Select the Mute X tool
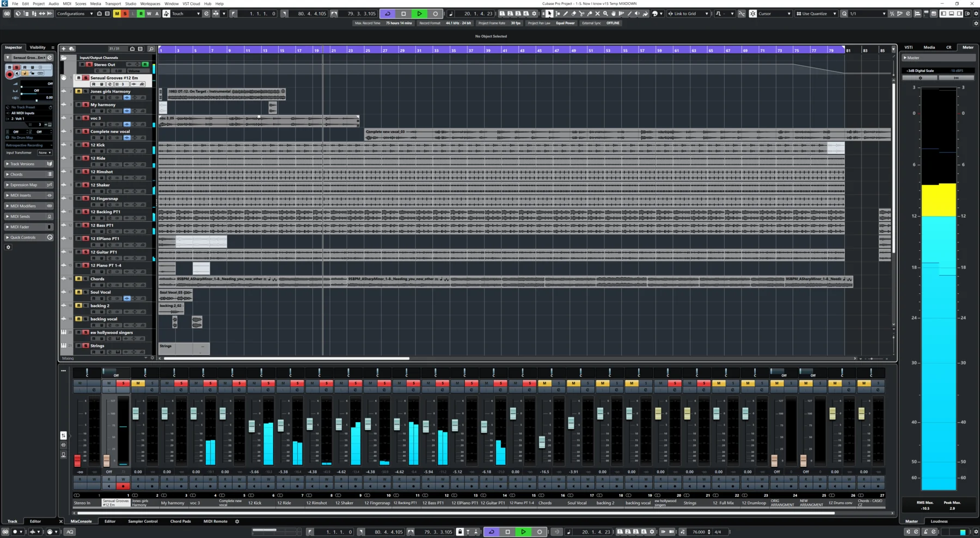Image resolution: width=980 pixels, height=538 pixels. coord(597,14)
